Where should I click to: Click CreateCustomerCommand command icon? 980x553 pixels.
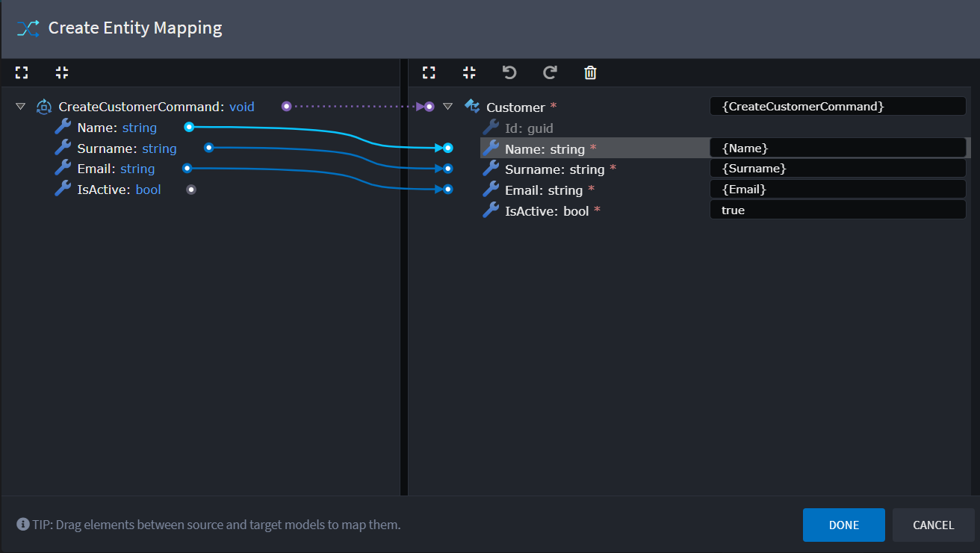pos(43,107)
